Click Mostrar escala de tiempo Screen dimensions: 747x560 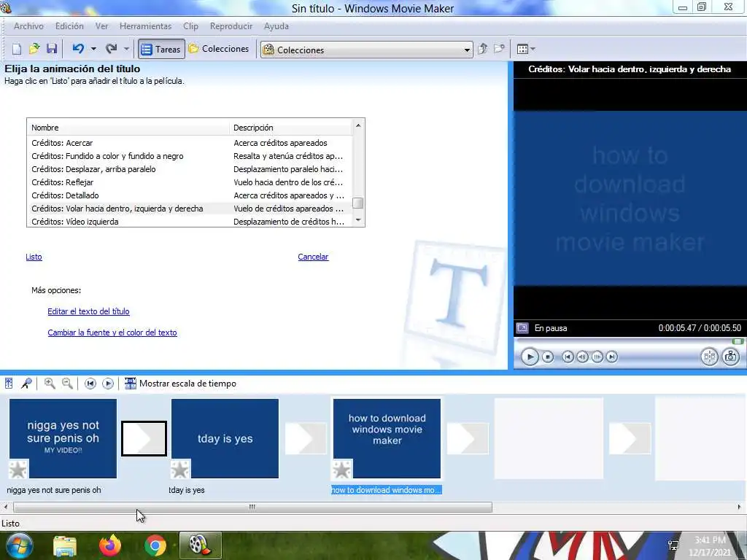[x=181, y=384]
